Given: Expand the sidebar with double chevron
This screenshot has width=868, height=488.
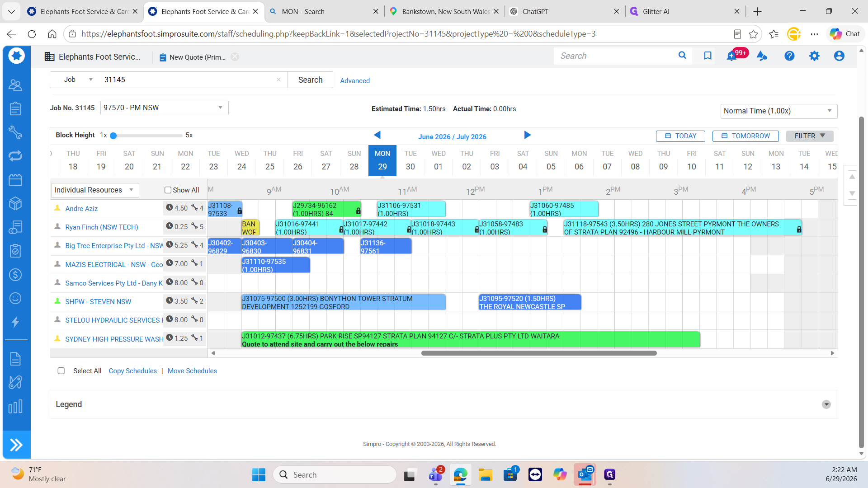Looking at the screenshot, I should tap(16, 445).
